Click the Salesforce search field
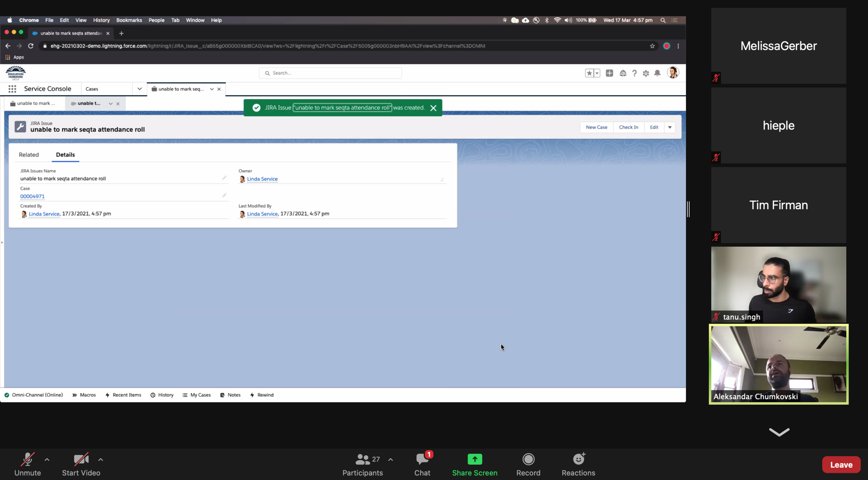The image size is (868, 480). (330, 73)
